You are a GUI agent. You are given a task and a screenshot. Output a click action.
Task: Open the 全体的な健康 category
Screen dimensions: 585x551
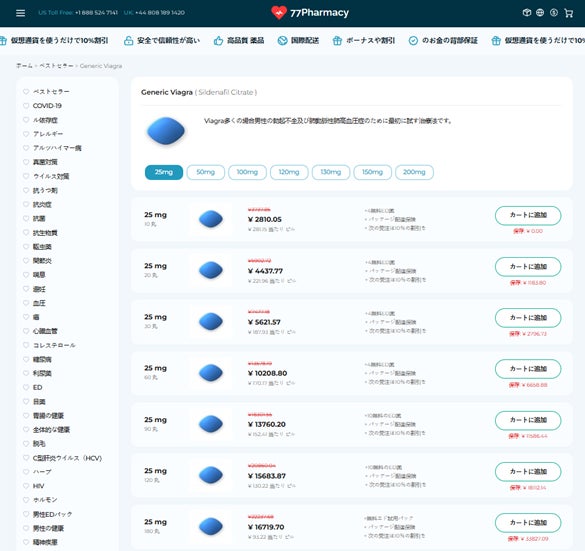(x=51, y=430)
